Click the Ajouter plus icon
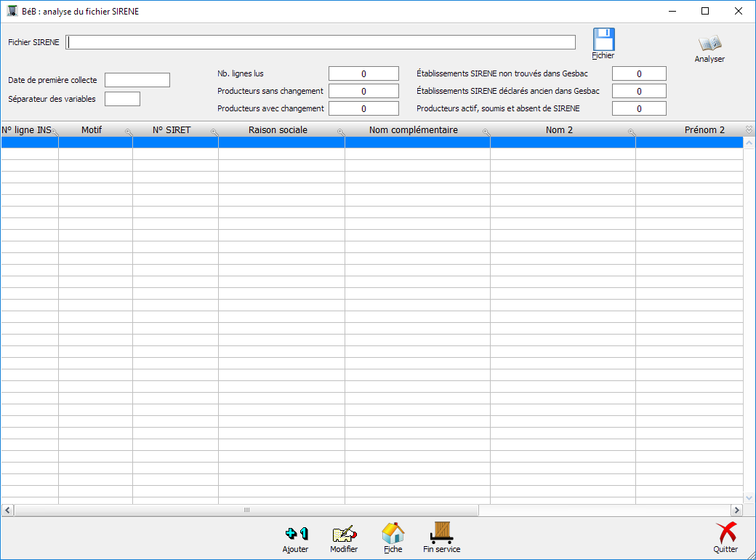 296,534
